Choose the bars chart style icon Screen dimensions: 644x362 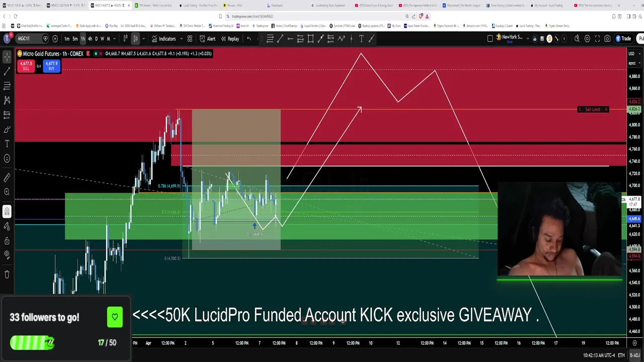(x=125, y=39)
